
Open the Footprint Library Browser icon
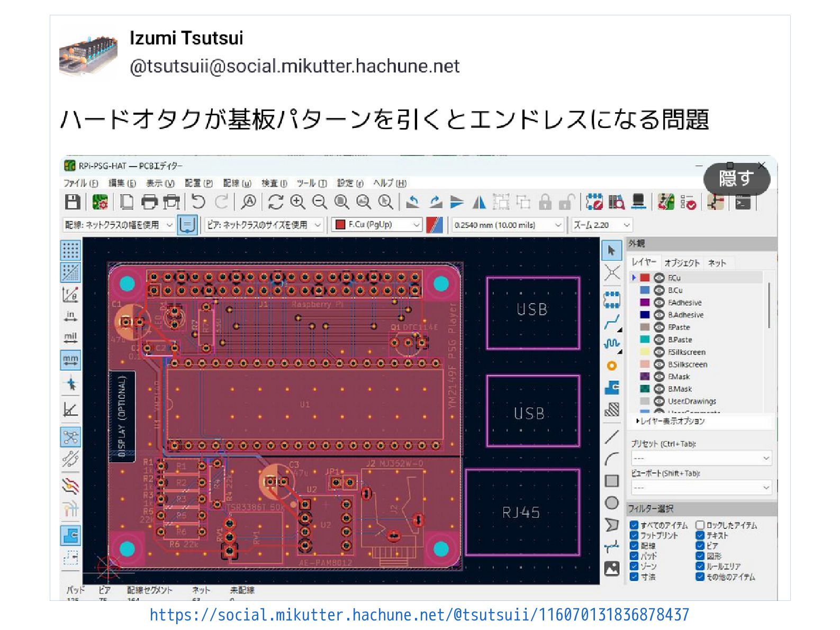coord(616,202)
